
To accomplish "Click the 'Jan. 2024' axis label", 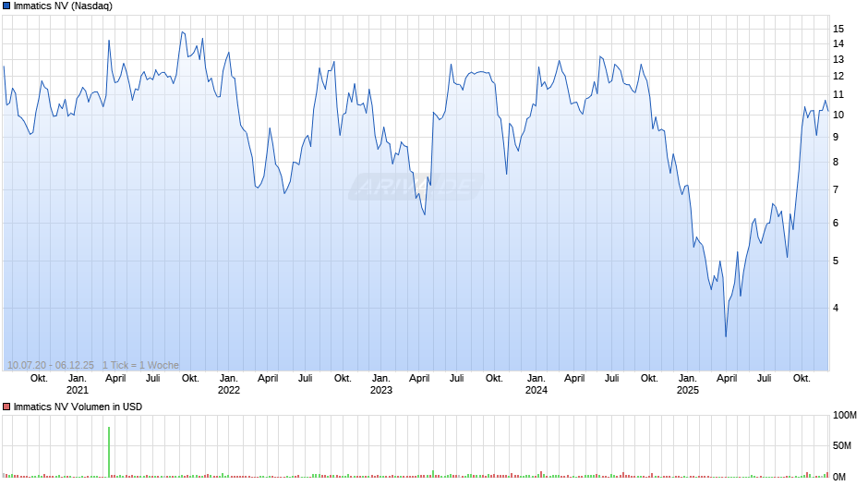I will coord(536,384).
